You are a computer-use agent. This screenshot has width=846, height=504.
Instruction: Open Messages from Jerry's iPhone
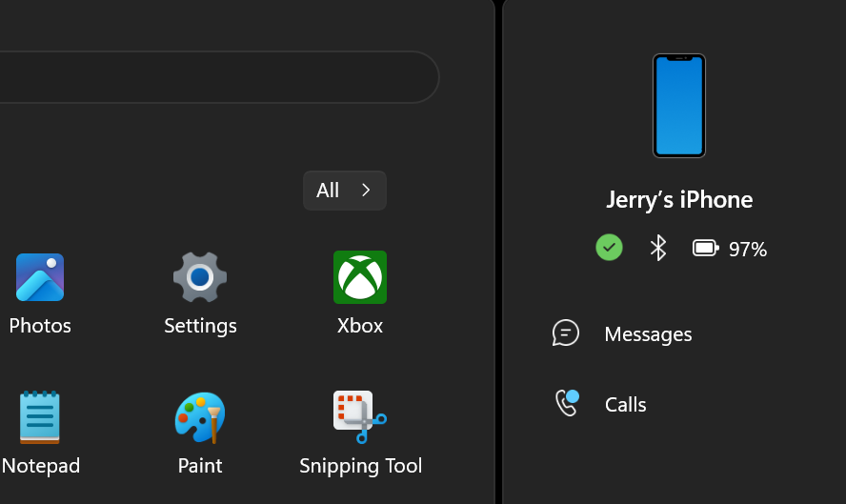[621, 333]
